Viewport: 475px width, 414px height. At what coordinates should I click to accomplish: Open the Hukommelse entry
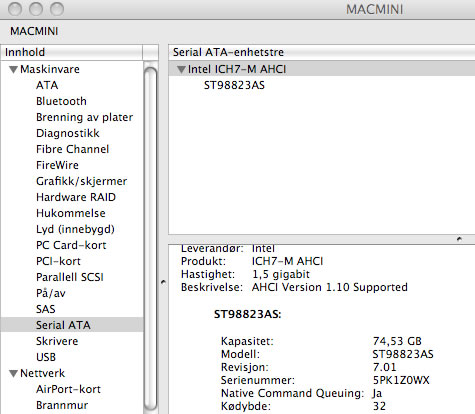(x=71, y=213)
